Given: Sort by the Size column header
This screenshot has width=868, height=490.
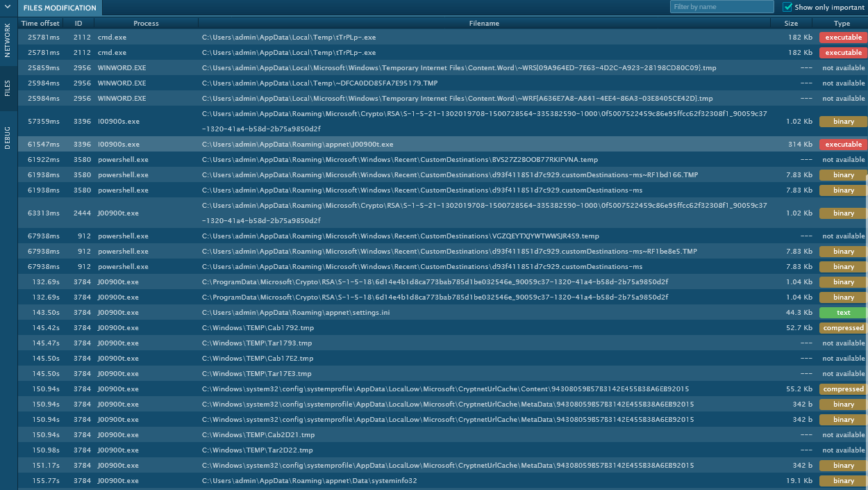Looking at the screenshot, I should click(792, 23).
